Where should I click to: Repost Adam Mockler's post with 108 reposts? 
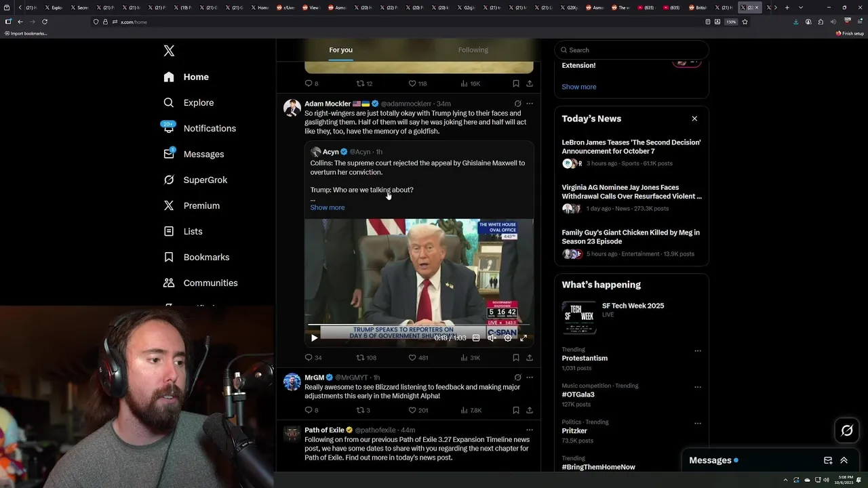click(366, 358)
